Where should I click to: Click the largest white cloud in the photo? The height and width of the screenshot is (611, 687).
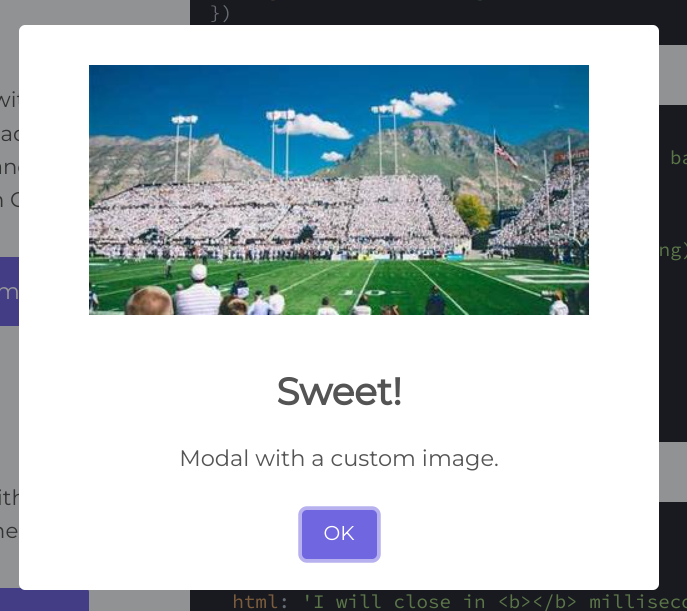[317, 126]
